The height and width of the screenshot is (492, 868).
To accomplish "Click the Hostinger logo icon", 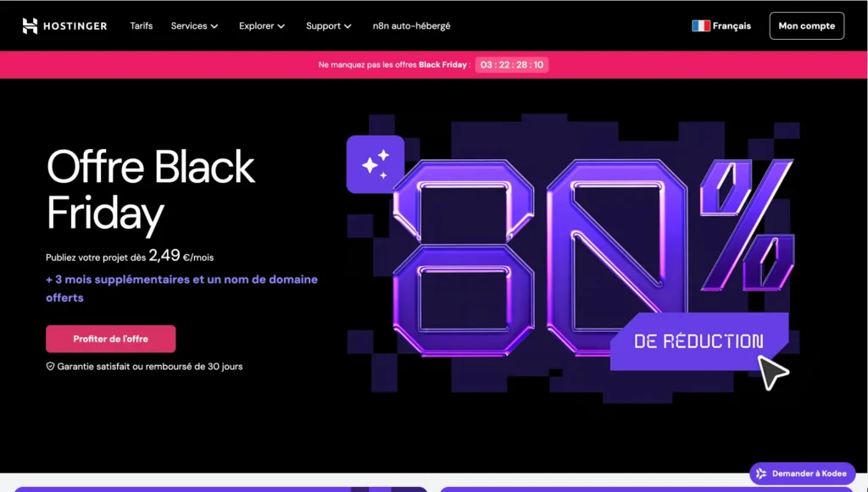I will [30, 26].
